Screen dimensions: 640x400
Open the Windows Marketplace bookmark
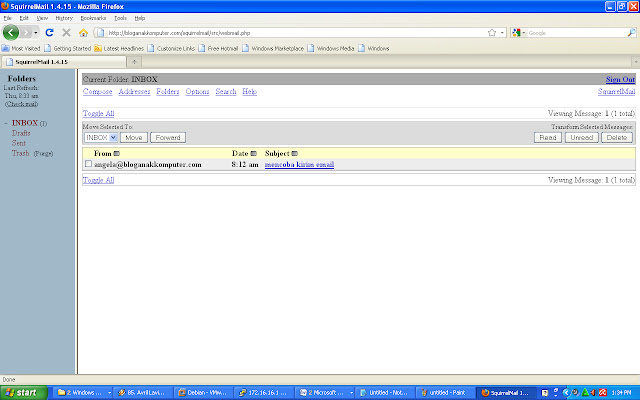(x=273, y=48)
